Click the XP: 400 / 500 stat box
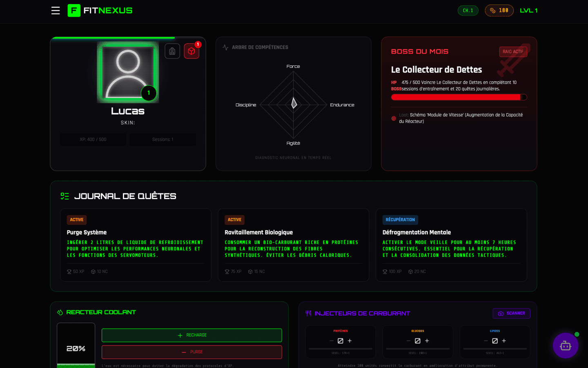Viewport: 588px width, 368px height. 93,139
